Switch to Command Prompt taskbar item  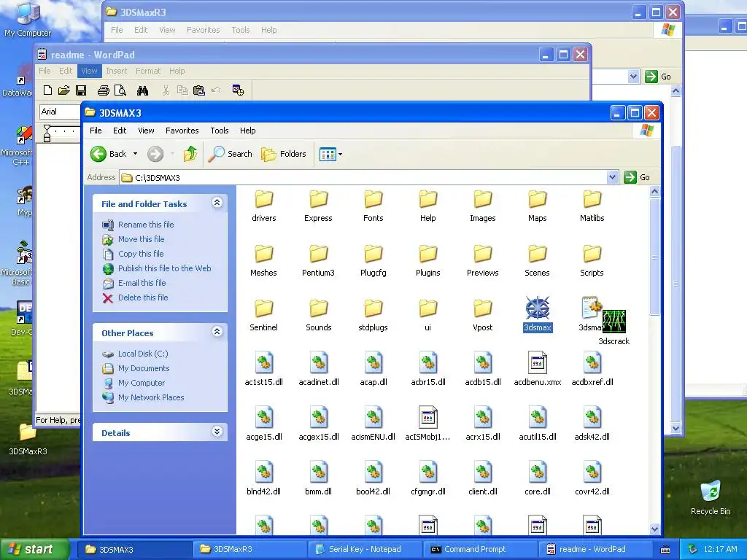[x=480, y=549]
